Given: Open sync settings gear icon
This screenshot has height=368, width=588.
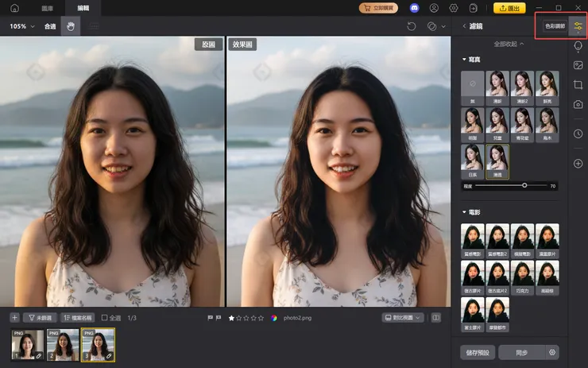Looking at the screenshot, I should [x=553, y=351].
